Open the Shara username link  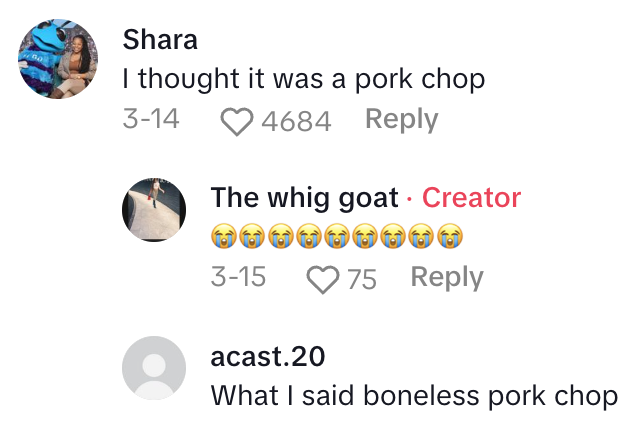point(160,39)
